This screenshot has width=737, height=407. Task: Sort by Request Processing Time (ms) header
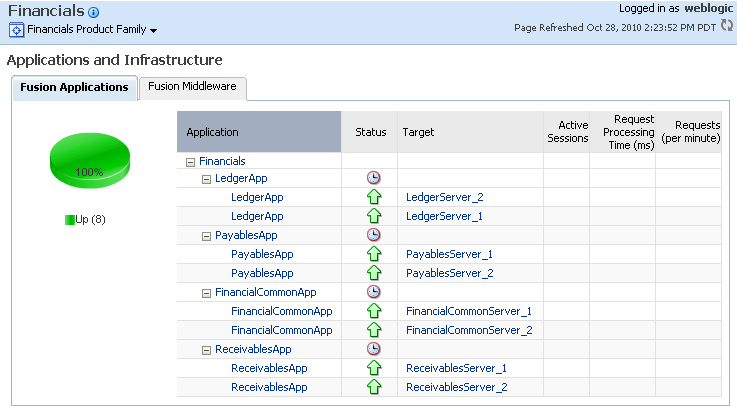pyautogui.click(x=623, y=132)
